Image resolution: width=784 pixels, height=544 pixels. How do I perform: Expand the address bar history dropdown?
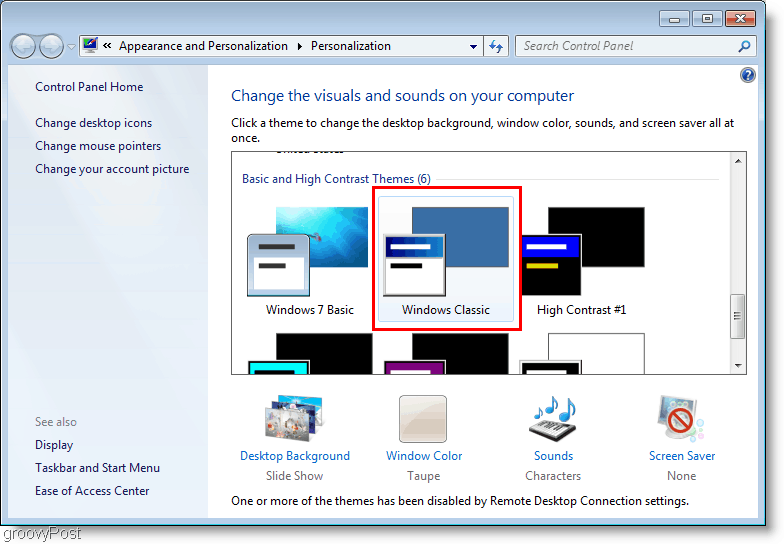coord(473,46)
